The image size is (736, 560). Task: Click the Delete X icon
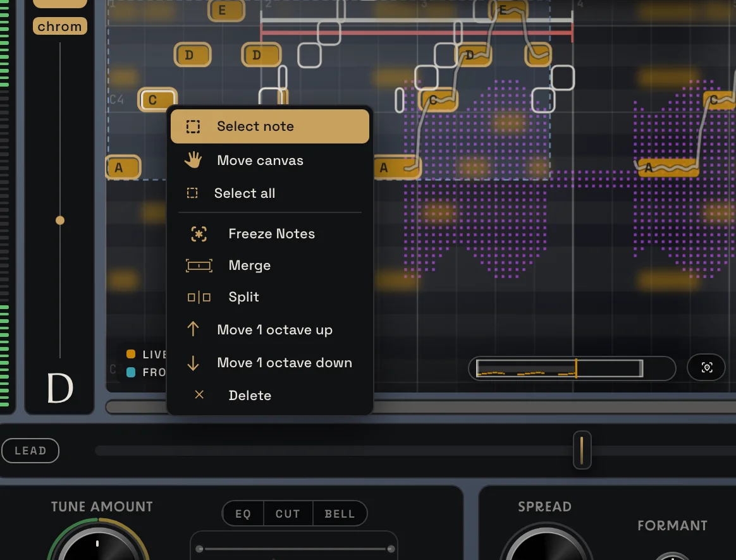pos(199,395)
